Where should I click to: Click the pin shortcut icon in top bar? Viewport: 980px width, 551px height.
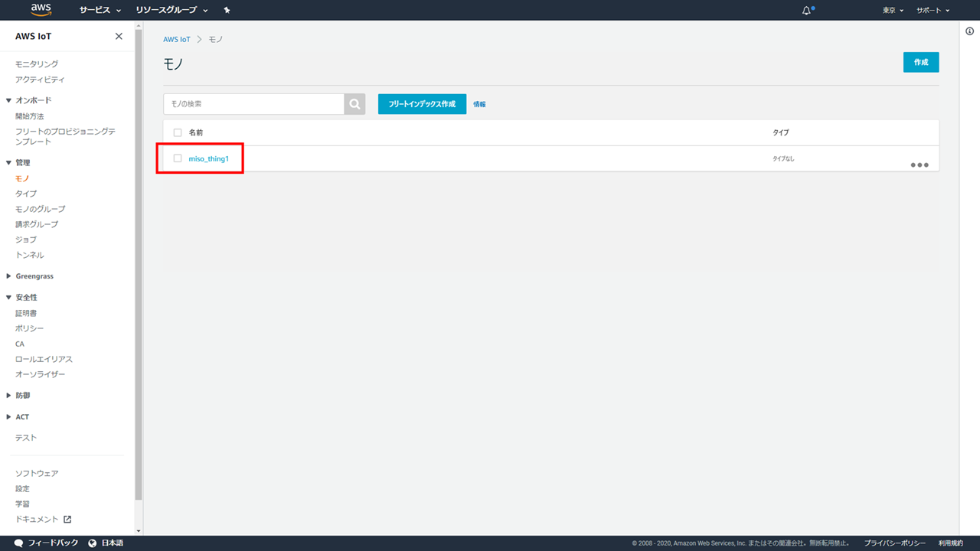[x=227, y=11]
